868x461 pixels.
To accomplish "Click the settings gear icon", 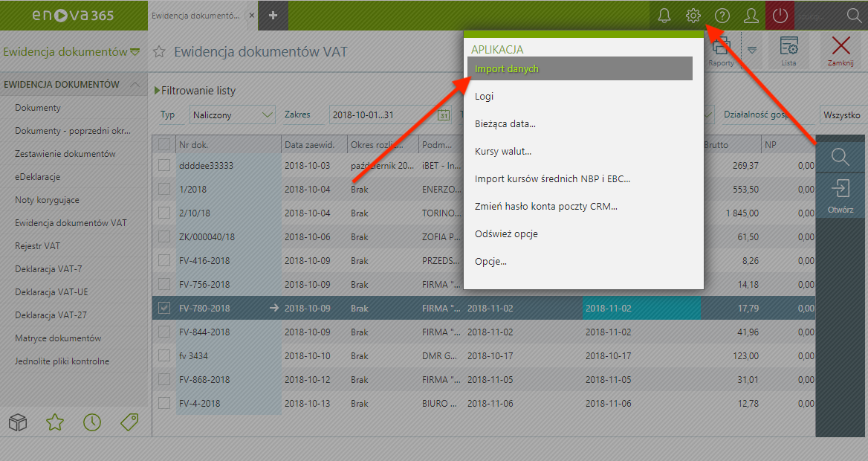I will pyautogui.click(x=693, y=16).
